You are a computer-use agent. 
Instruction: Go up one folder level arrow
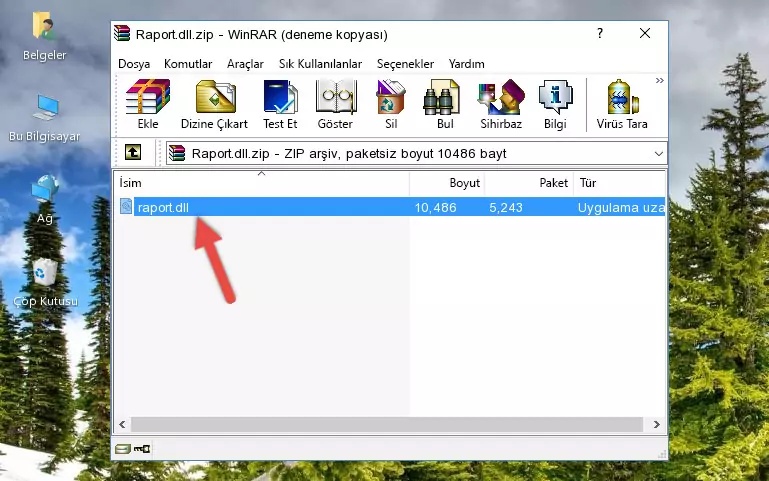point(133,152)
